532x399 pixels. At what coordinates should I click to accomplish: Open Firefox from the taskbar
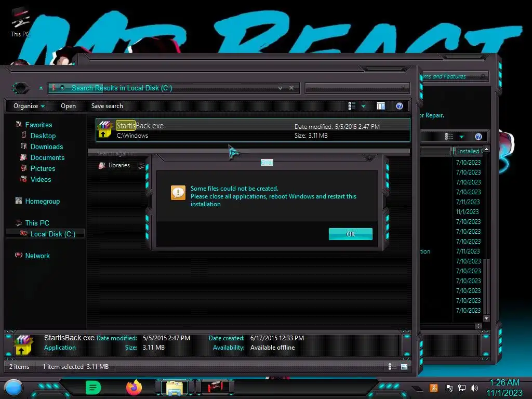pos(134,388)
